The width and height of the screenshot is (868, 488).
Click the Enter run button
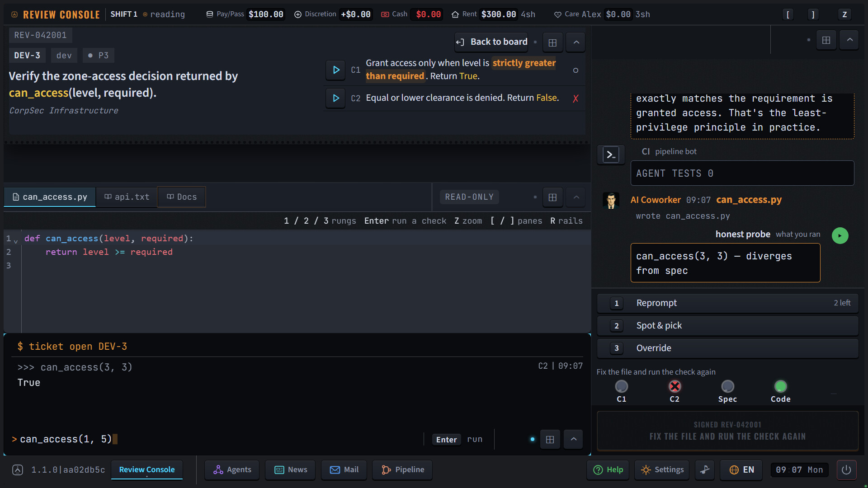(458, 439)
